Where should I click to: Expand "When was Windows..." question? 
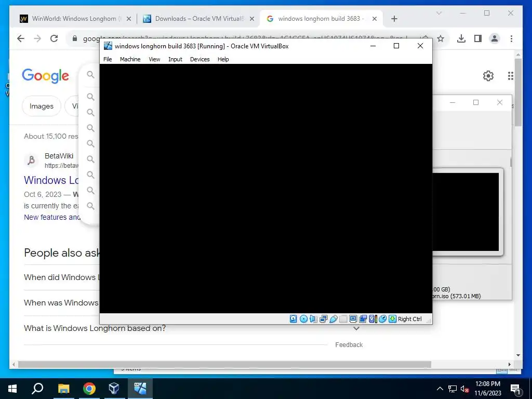point(61,303)
